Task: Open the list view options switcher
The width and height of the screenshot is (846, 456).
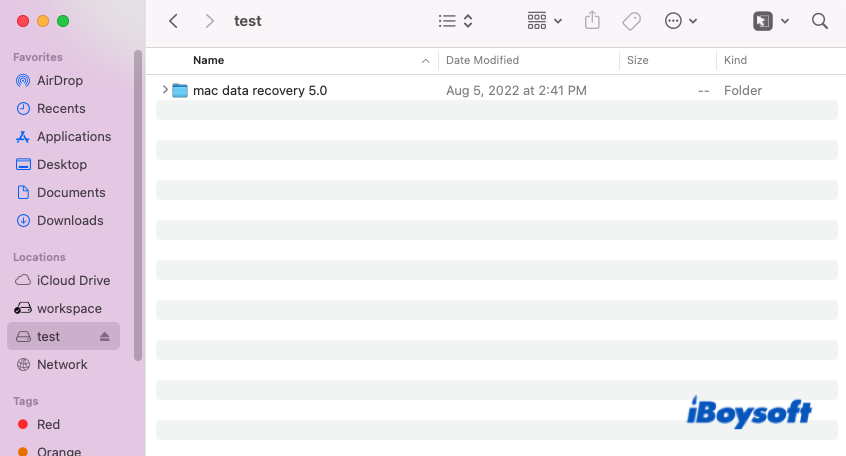Action: click(456, 21)
